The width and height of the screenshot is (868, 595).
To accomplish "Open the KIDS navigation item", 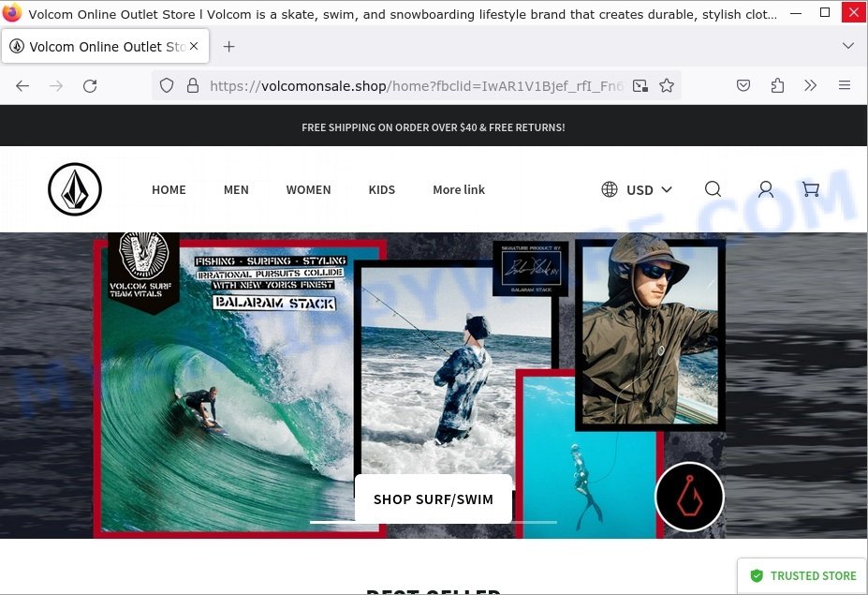I will [x=382, y=189].
